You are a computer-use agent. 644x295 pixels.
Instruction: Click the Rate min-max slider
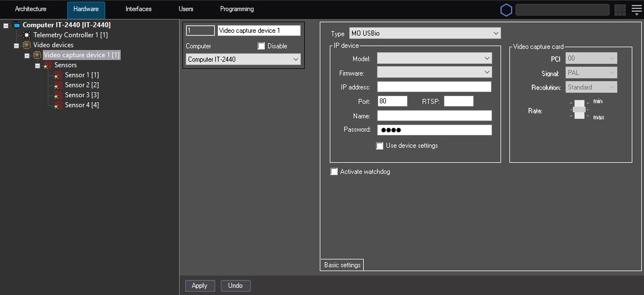[579, 109]
